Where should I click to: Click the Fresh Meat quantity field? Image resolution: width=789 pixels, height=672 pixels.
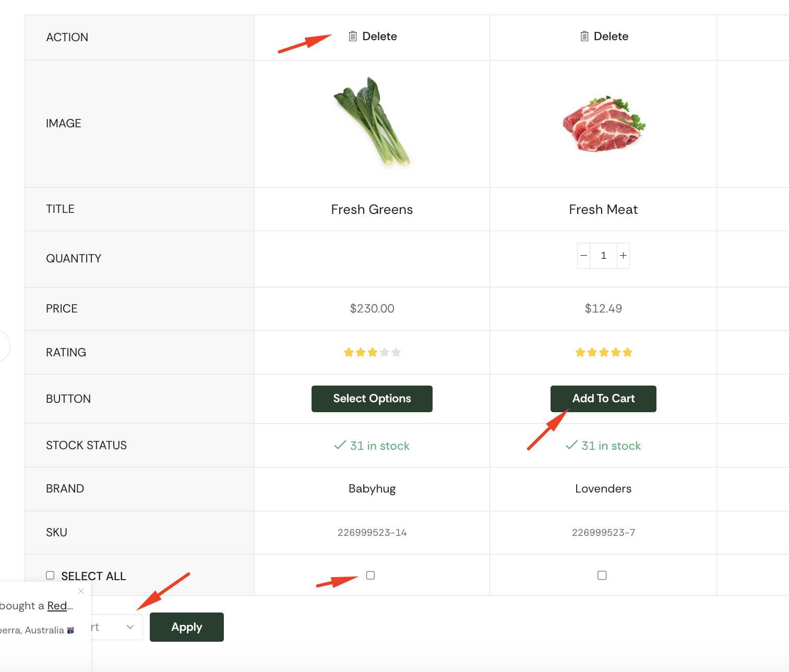click(604, 256)
